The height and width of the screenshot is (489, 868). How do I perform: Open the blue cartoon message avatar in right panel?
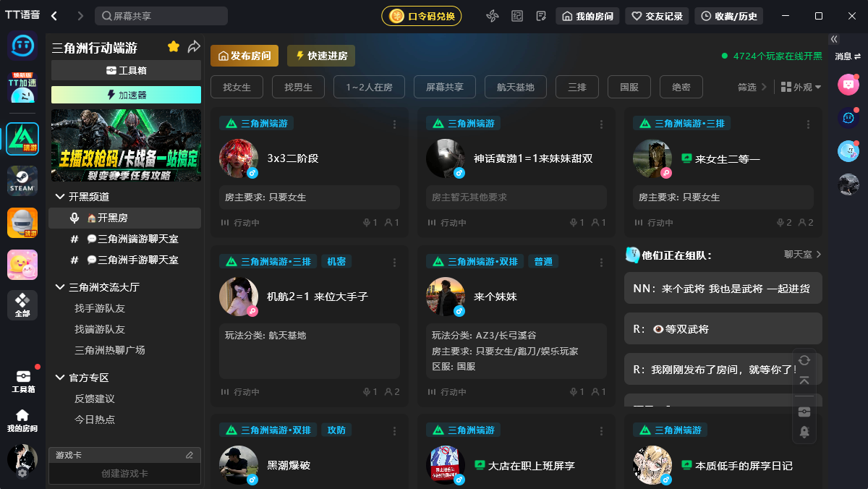pyautogui.click(x=848, y=151)
